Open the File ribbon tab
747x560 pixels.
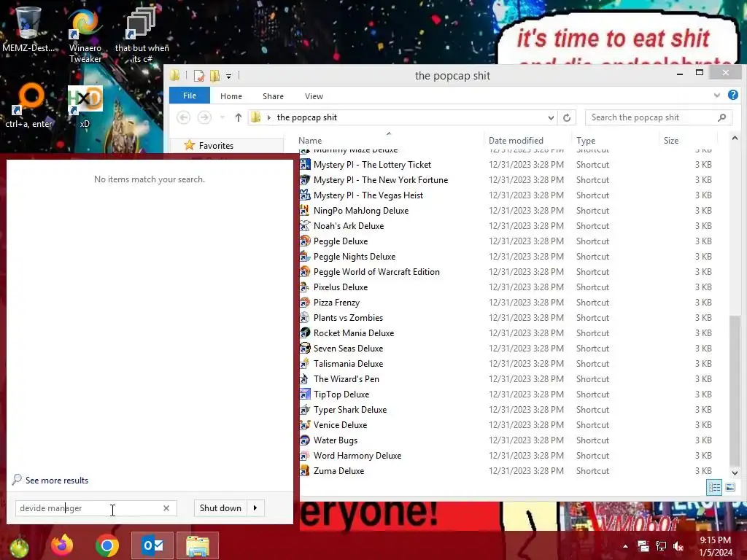pyautogui.click(x=190, y=96)
